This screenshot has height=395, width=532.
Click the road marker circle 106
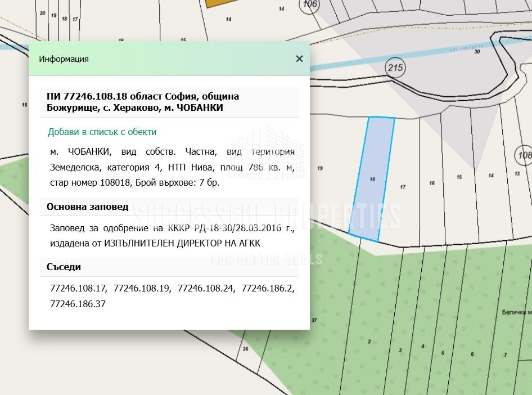pos(309,5)
